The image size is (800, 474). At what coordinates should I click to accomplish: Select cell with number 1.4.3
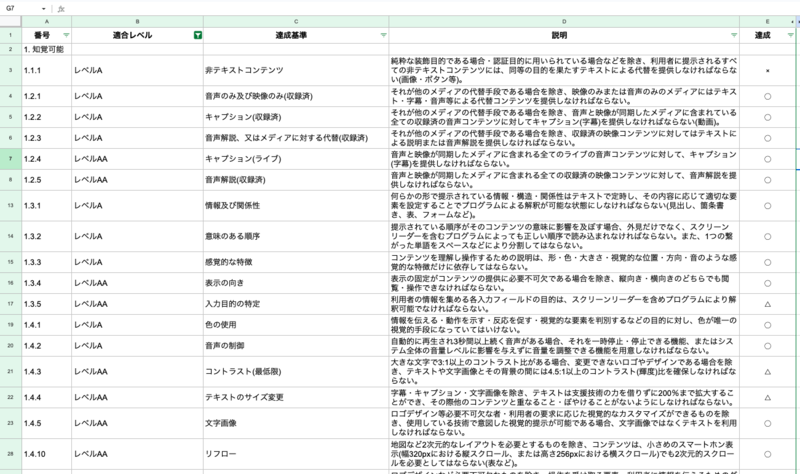pyautogui.click(x=46, y=371)
